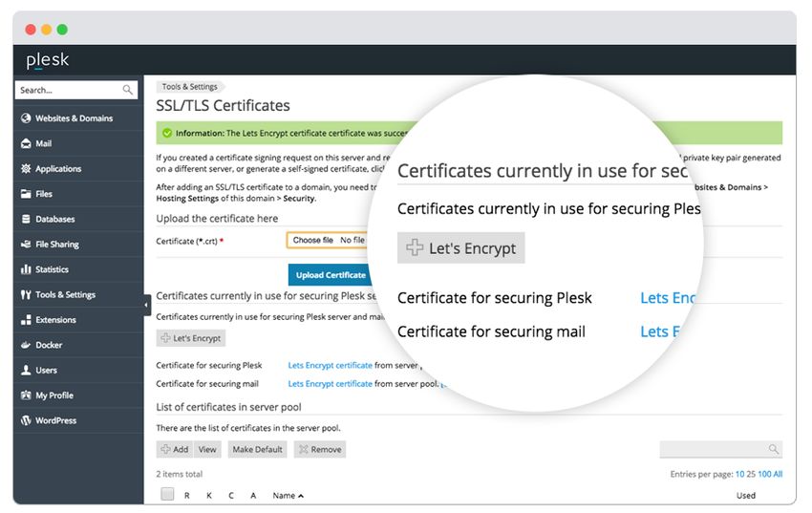Sort certificate list by Name column

click(x=288, y=496)
